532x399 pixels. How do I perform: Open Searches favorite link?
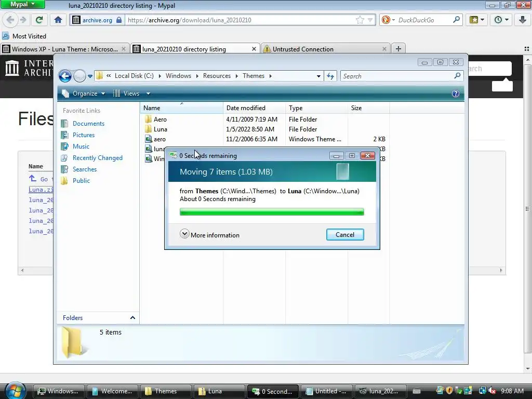point(85,169)
